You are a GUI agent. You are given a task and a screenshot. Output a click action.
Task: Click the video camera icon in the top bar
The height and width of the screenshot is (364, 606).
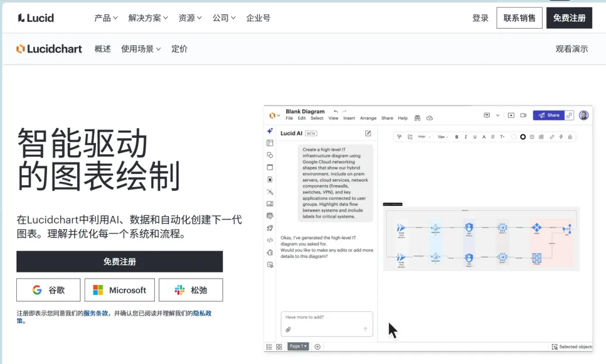click(524, 115)
